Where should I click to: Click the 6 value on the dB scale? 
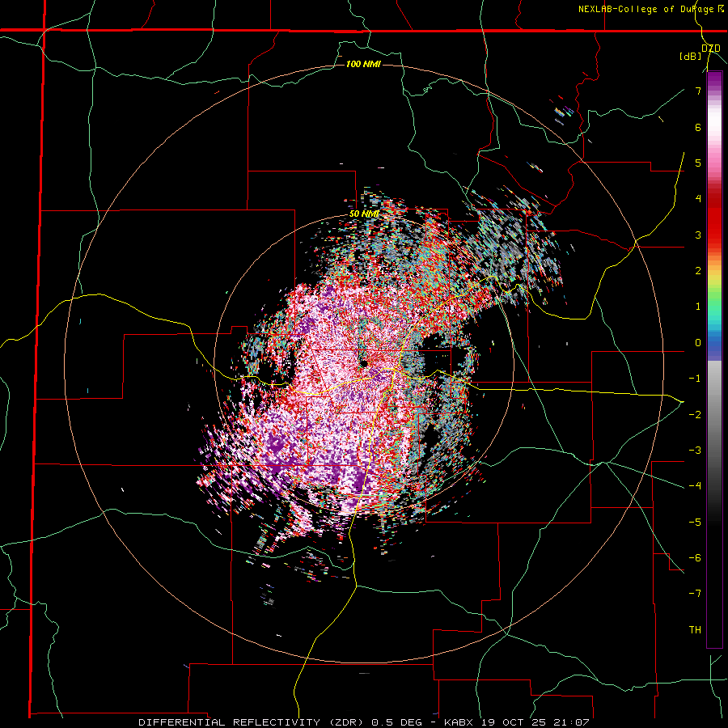pyautogui.click(x=698, y=127)
